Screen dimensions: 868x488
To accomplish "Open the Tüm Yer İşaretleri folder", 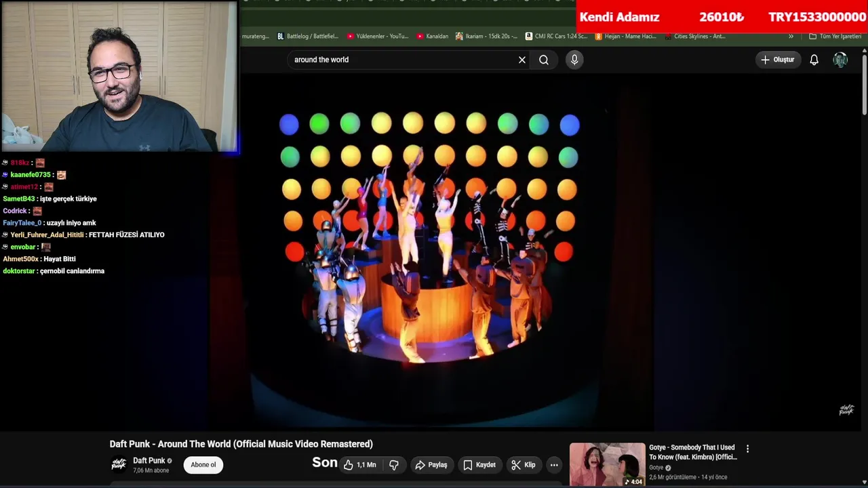I will point(835,37).
